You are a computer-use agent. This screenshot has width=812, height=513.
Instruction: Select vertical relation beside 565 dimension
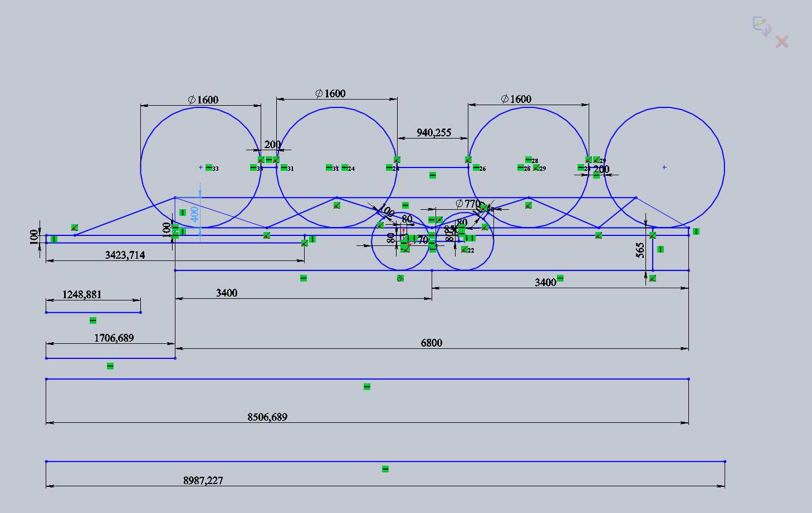click(x=661, y=249)
